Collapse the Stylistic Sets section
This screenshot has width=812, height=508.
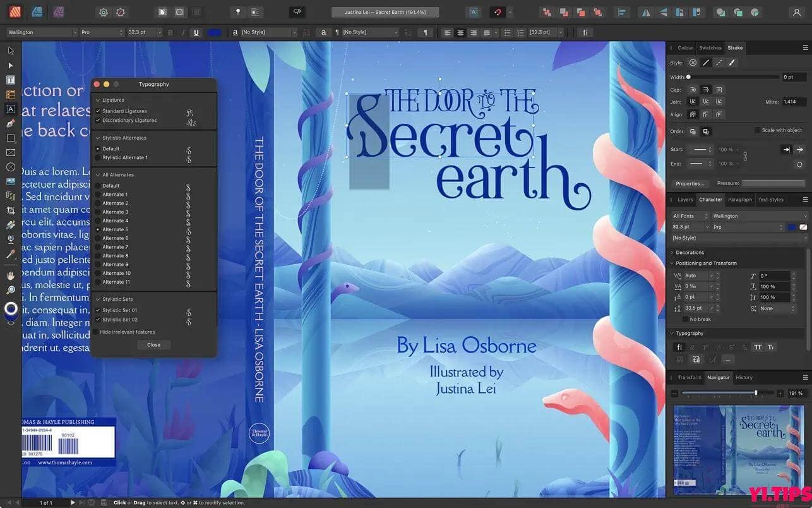(x=97, y=299)
